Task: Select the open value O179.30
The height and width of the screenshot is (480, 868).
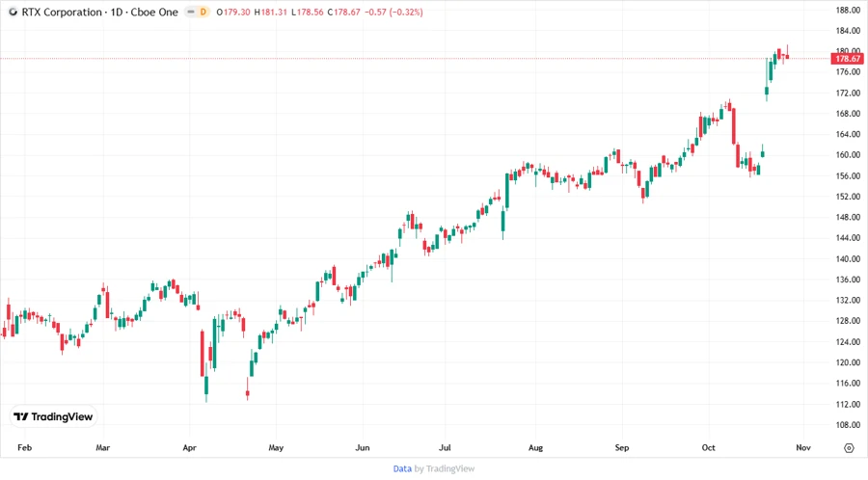Action: 233,12
